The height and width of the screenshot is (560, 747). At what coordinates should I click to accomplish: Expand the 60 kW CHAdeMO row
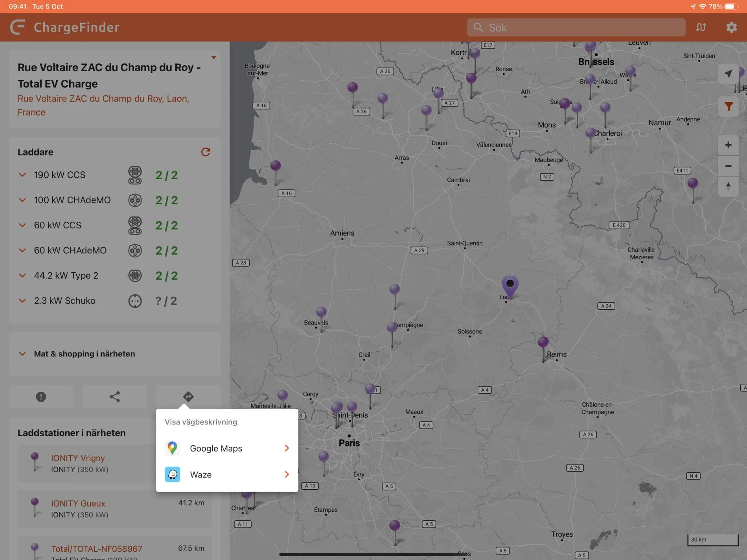(22, 250)
